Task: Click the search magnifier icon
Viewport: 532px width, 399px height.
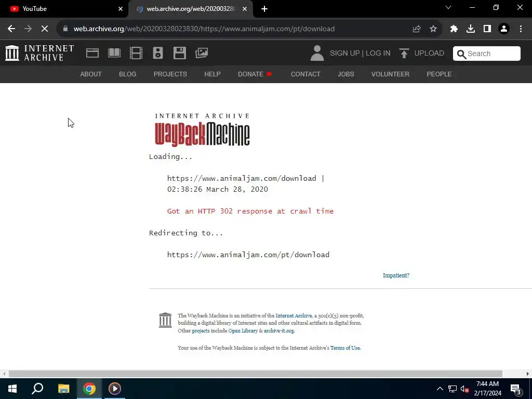Action: pos(461,54)
